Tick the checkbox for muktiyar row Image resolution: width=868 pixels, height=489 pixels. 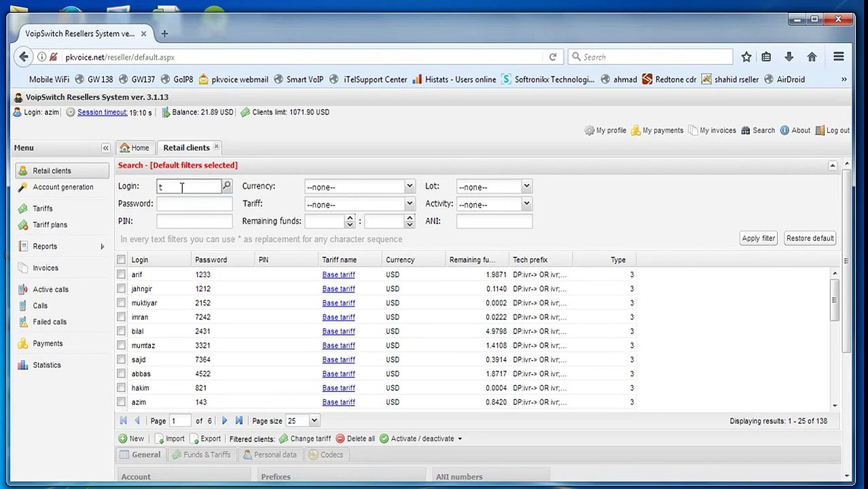click(121, 303)
